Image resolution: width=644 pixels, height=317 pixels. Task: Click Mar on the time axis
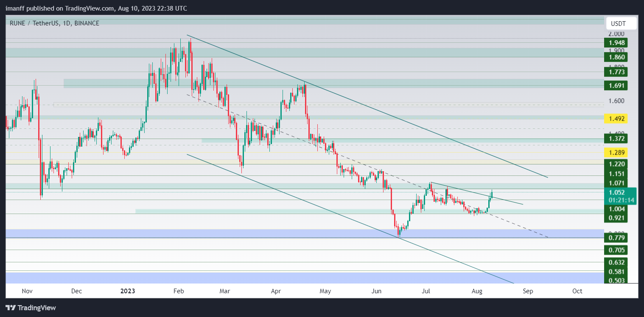[224, 291]
